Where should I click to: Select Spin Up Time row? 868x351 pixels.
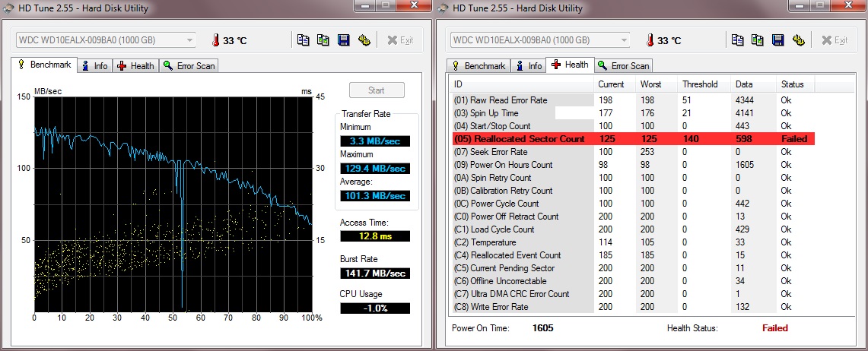pos(633,112)
